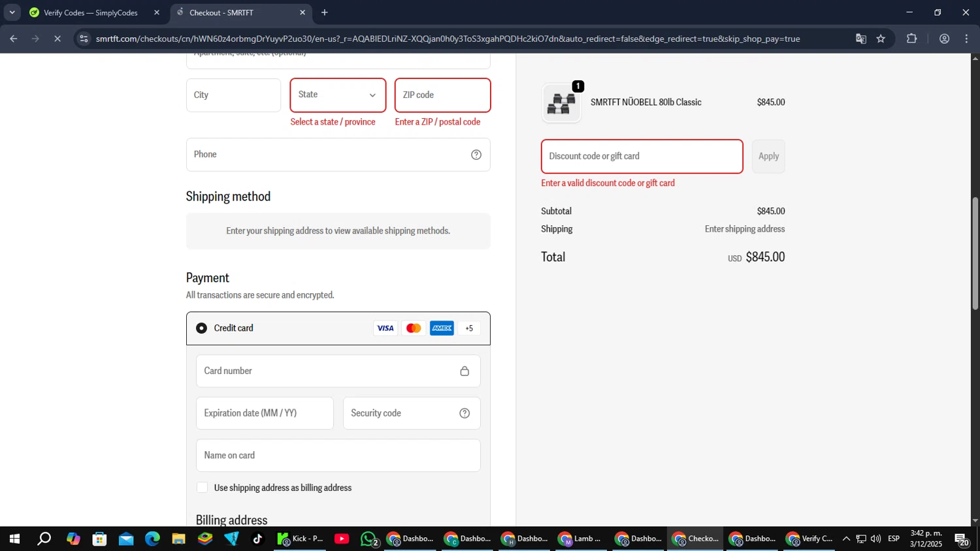Image resolution: width=980 pixels, height=551 pixels.
Task: Click the City input field
Action: coord(233,95)
